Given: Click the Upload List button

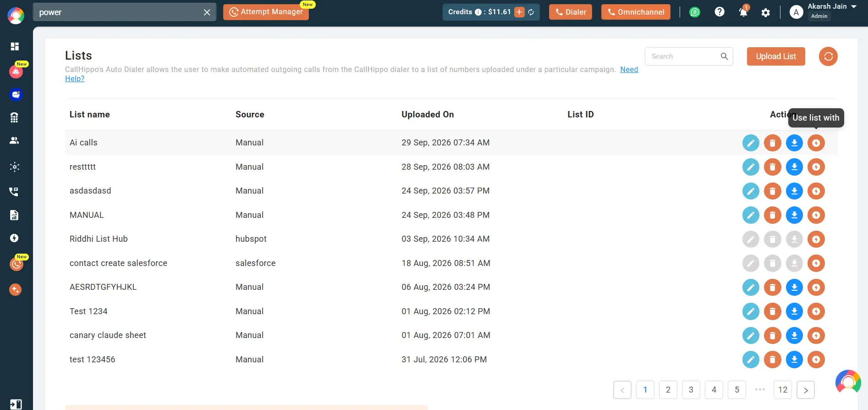Looking at the screenshot, I should pyautogui.click(x=776, y=56).
